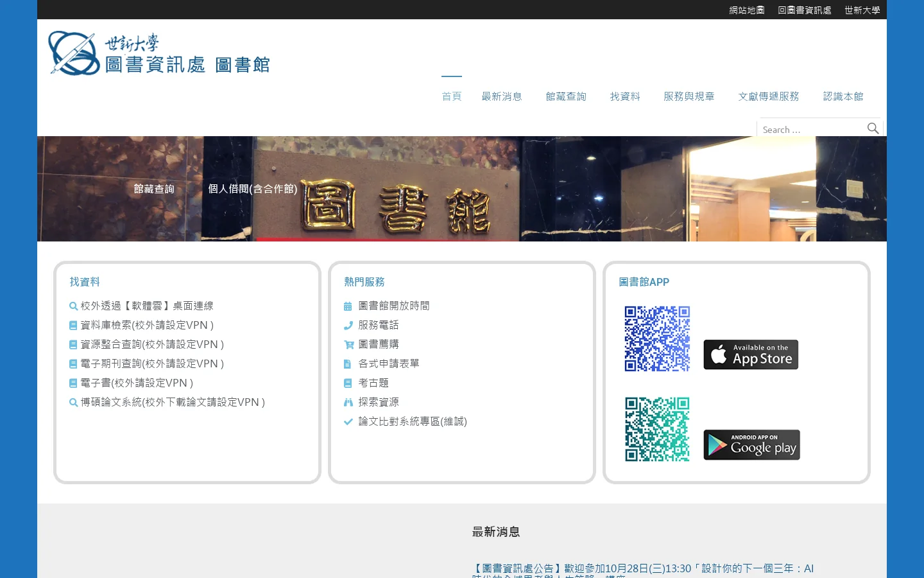
Task: Follow the 回圖書資訊處 link
Action: point(805,10)
